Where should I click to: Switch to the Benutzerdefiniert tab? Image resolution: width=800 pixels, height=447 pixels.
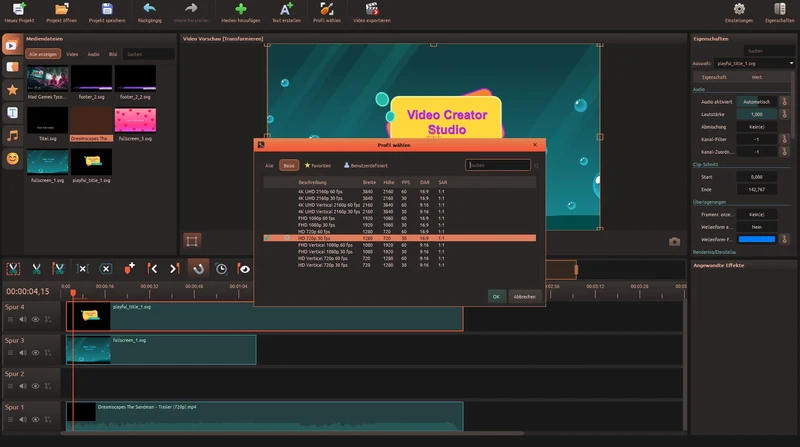pyautogui.click(x=366, y=165)
